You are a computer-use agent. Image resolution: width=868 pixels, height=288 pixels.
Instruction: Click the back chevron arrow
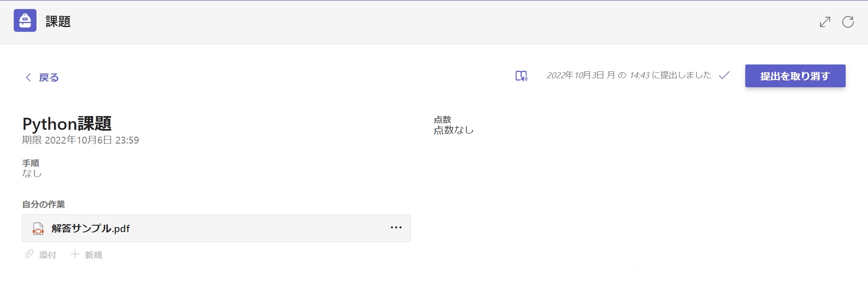click(28, 77)
